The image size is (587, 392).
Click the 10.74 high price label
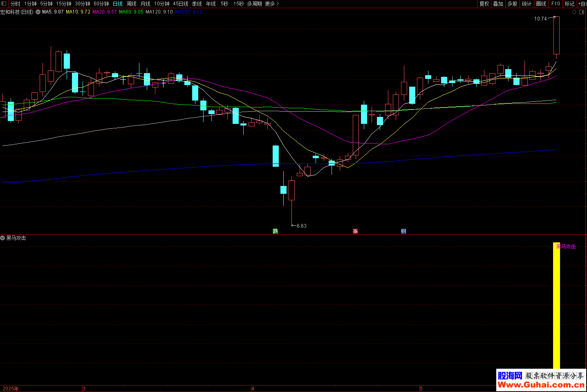pyautogui.click(x=540, y=19)
